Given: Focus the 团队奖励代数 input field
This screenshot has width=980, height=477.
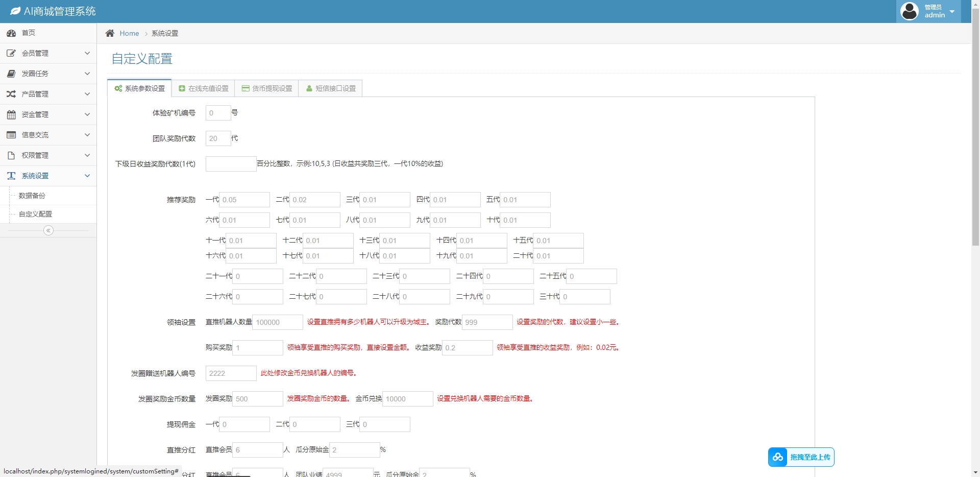Looking at the screenshot, I should point(218,138).
